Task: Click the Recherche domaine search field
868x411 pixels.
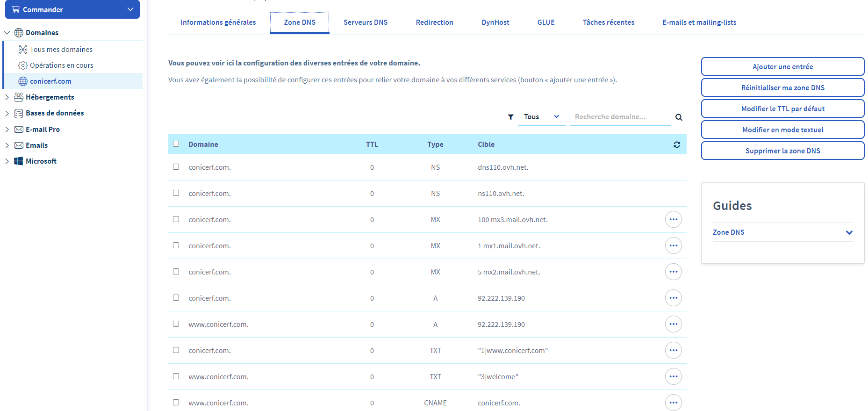Action: point(619,117)
